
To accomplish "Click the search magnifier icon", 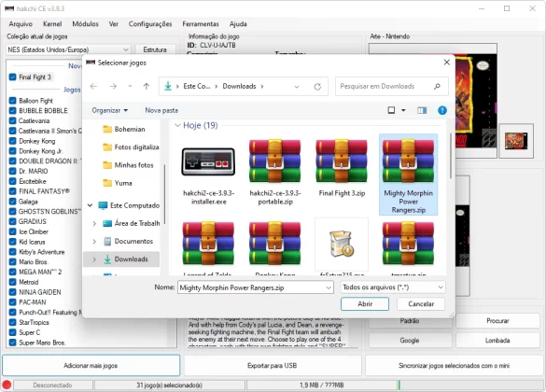I will [437, 86].
